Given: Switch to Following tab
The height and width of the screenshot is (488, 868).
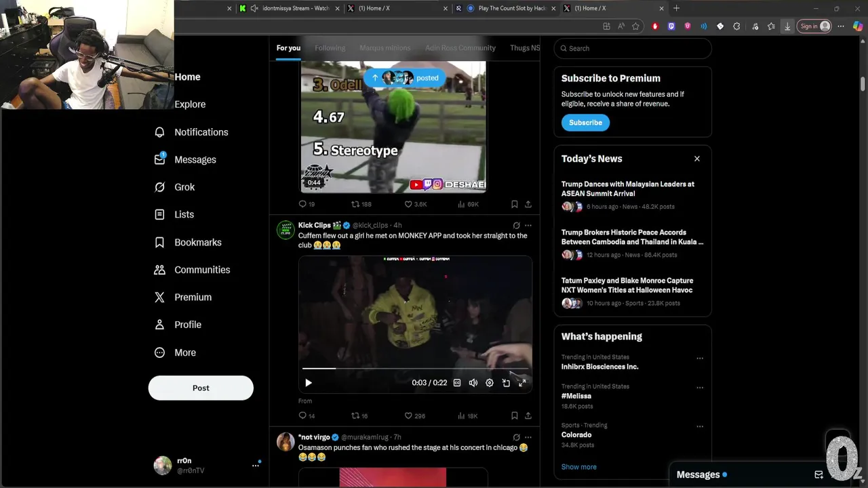Looking at the screenshot, I should 330,48.
